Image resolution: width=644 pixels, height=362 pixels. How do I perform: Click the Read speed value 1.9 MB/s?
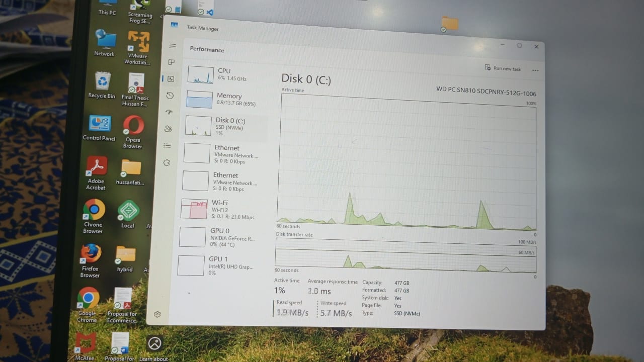(x=292, y=312)
